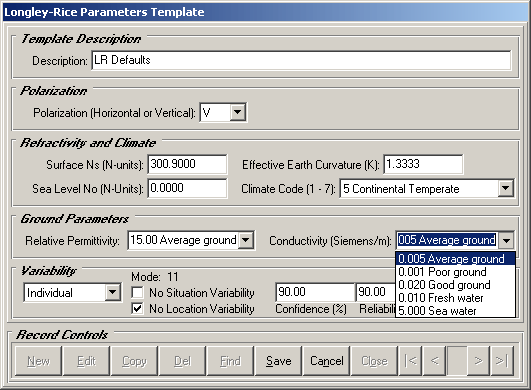Screen dimensions: 531x390
Task: Open the Variability mode Individual dropdown
Action: tap(112, 292)
